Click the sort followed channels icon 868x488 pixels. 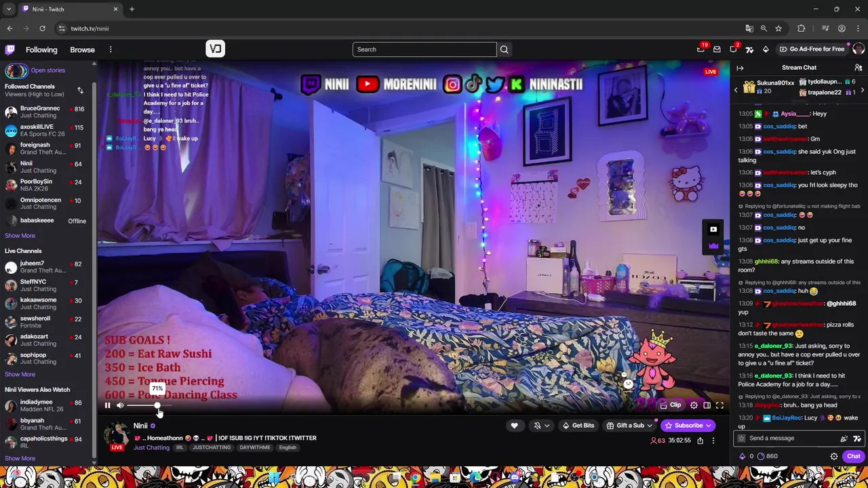coord(80,90)
